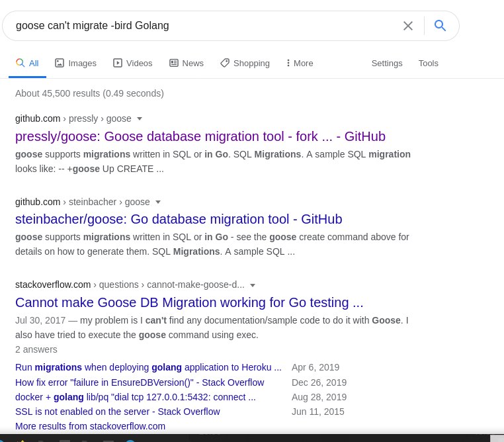This screenshot has width=504, height=442.
Task: Click the Apr 6, 2019 date
Action: [x=315, y=367]
